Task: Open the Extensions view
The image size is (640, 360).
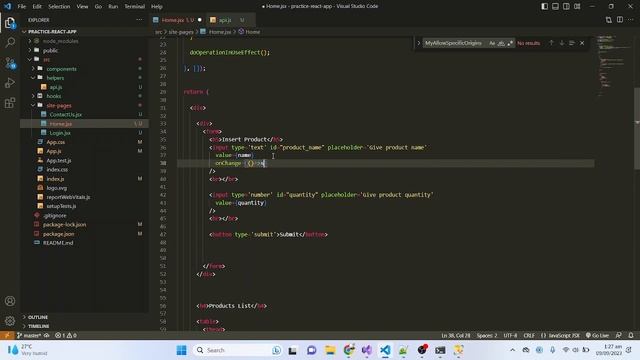Action: (10, 102)
